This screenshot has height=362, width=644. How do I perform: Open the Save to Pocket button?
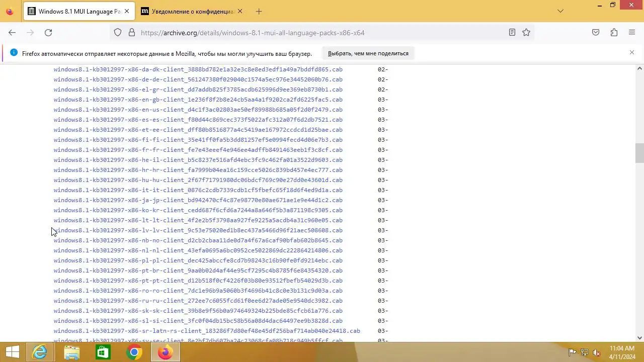pyautogui.click(x=596, y=32)
